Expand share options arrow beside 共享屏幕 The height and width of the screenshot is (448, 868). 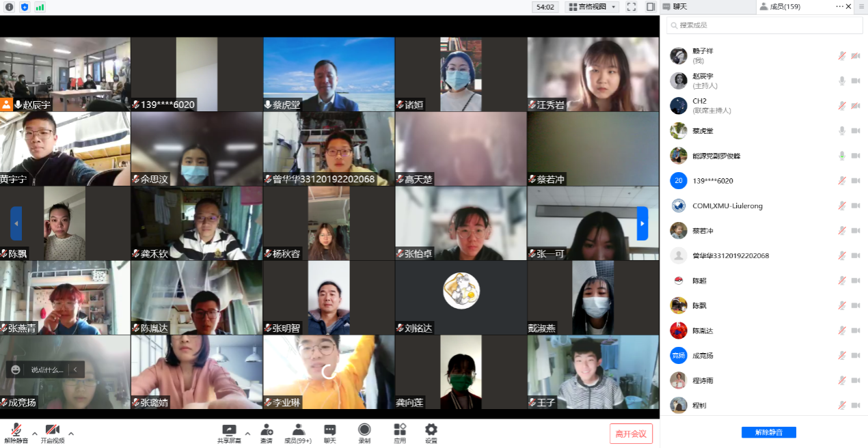[247, 433]
